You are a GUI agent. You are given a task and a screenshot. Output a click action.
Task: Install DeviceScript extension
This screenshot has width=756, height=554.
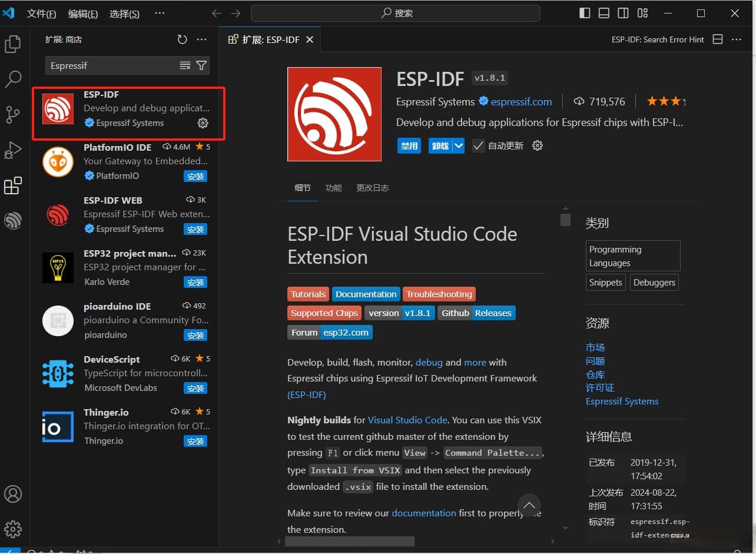tap(195, 388)
